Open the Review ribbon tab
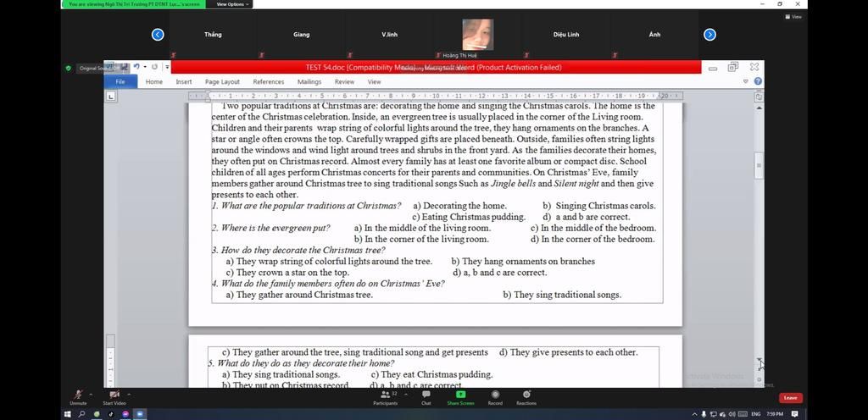The height and width of the screenshot is (420, 868). (x=344, y=82)
